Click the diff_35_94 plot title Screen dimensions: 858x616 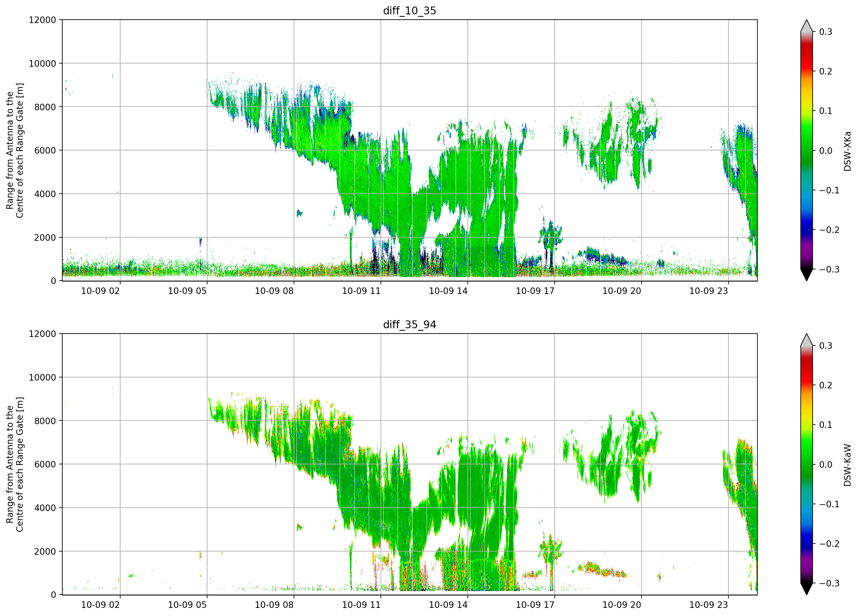point(409,325)
